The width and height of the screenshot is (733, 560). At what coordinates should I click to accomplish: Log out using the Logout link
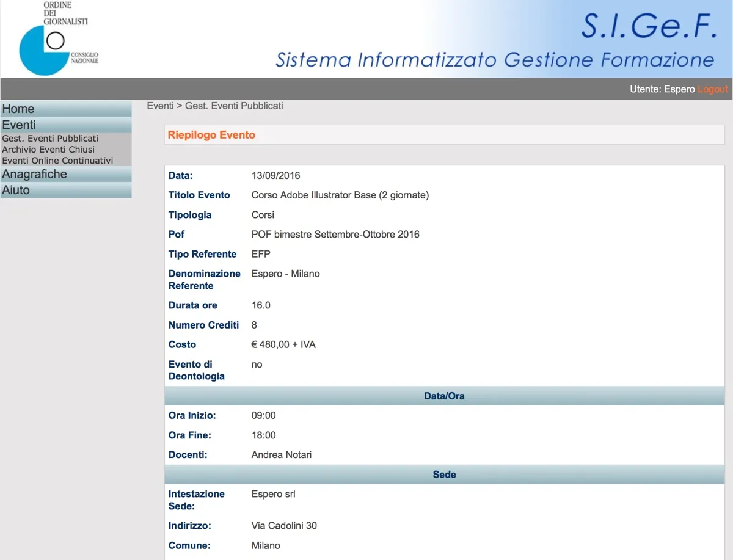pos(712,89)
